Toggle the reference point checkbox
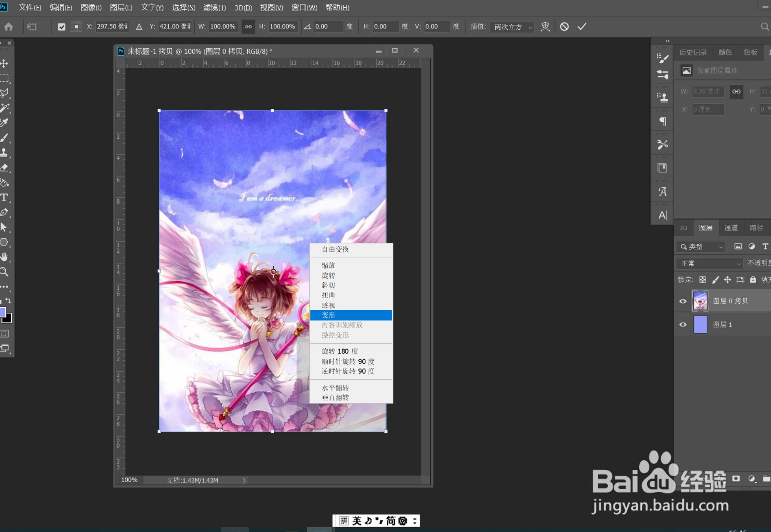 click(61, 27)
